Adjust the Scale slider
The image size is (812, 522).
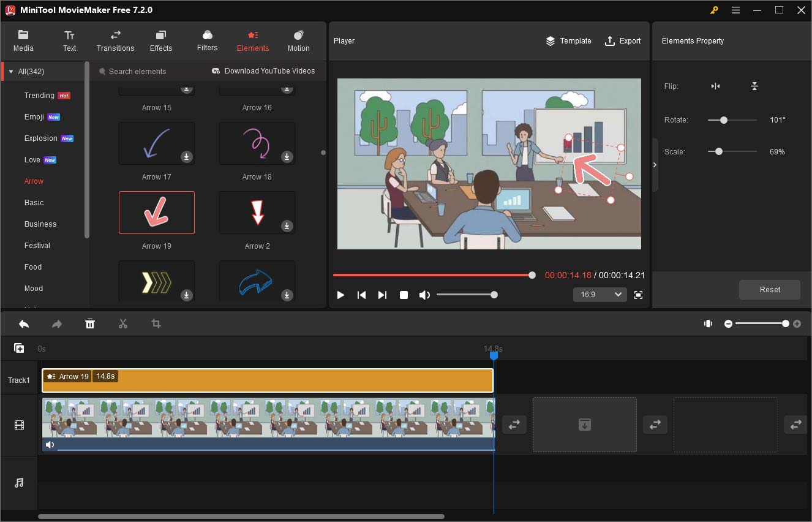coord(719,151)
